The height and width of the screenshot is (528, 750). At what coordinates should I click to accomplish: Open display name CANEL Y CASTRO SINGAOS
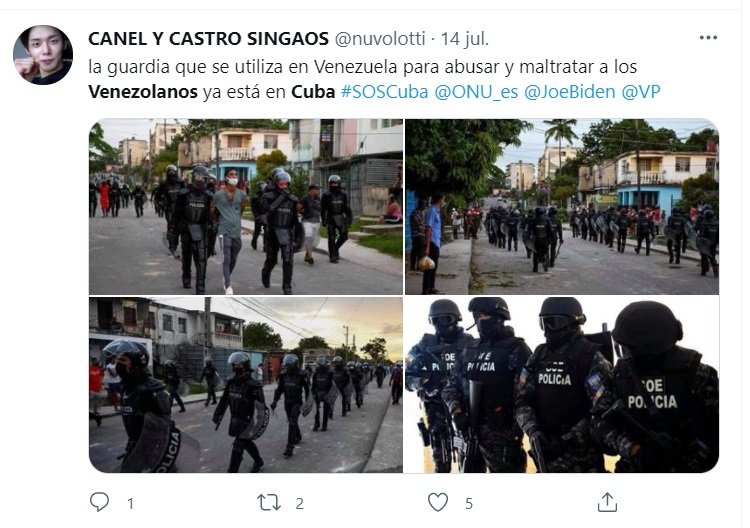pyautogui.click(x=208, y=39)
